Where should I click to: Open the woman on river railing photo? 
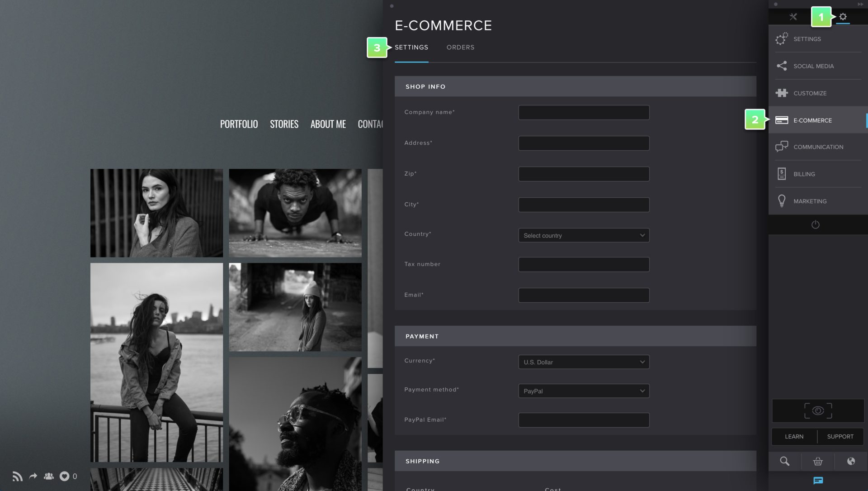coord(156,362)
